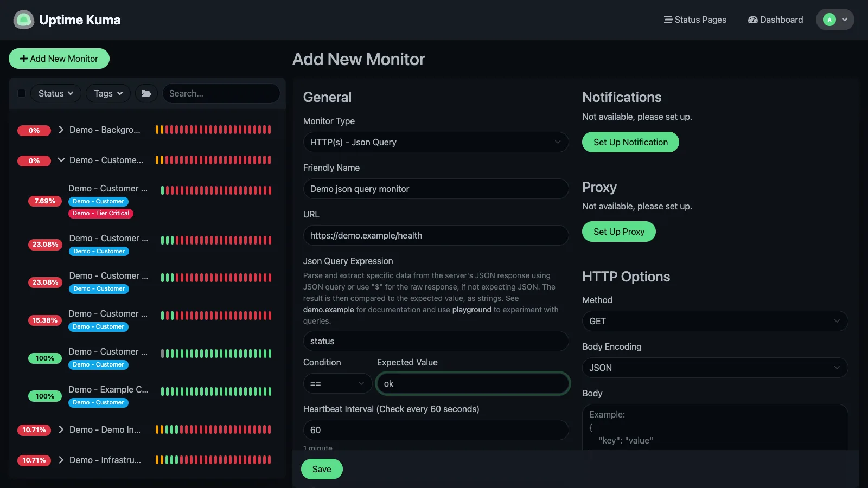Viewport: 868px width, 488px height.
Task: Edit the Friendly Name field
Action: tap(436, 189)
